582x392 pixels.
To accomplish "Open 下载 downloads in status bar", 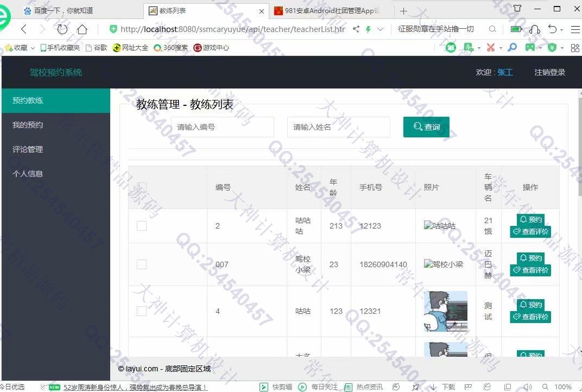I will pos(442,387).
